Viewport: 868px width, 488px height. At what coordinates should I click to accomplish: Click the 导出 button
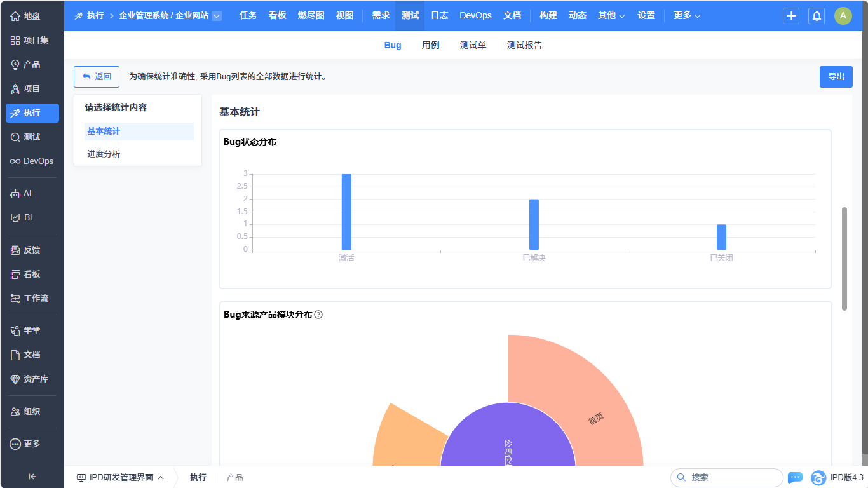click(836, 77)
